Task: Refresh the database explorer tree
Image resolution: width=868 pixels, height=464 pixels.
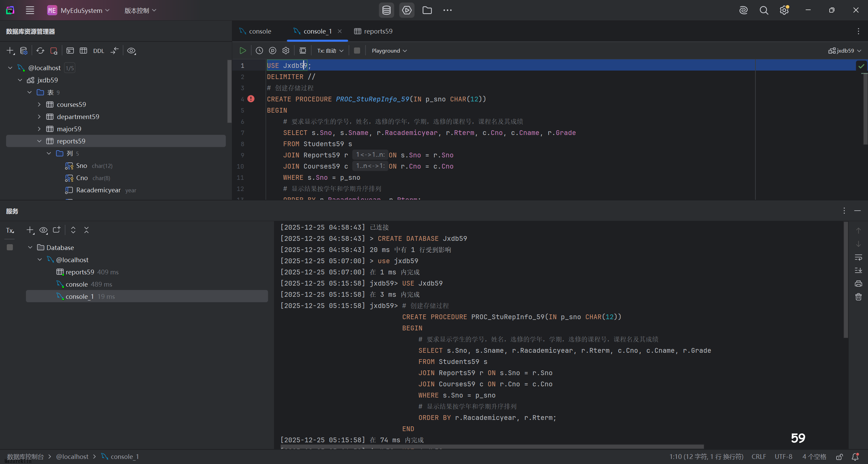Action: click(x=40, y=51)
